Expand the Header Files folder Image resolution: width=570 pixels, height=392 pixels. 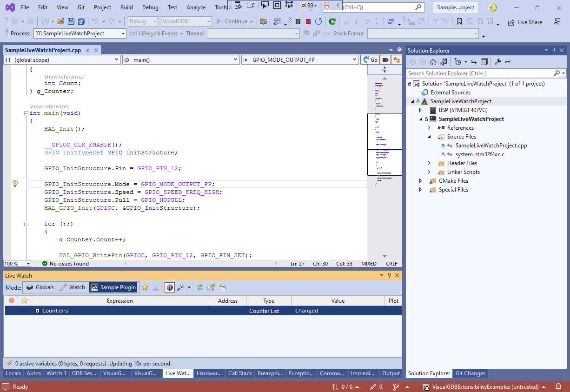[x=429, y=163]
